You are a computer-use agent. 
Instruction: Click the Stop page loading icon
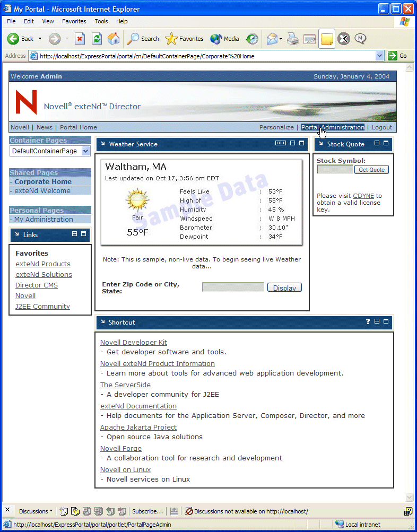[x=80, y=39]
